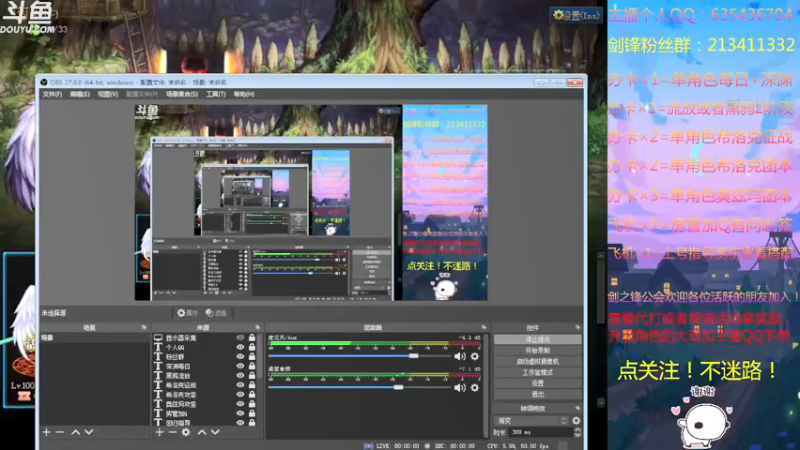The width and height of the screenshot is (800, 450).
Task: Click the mixer panel vertical scrollbar
Action: pyautogui.click(x=485, y=385)
